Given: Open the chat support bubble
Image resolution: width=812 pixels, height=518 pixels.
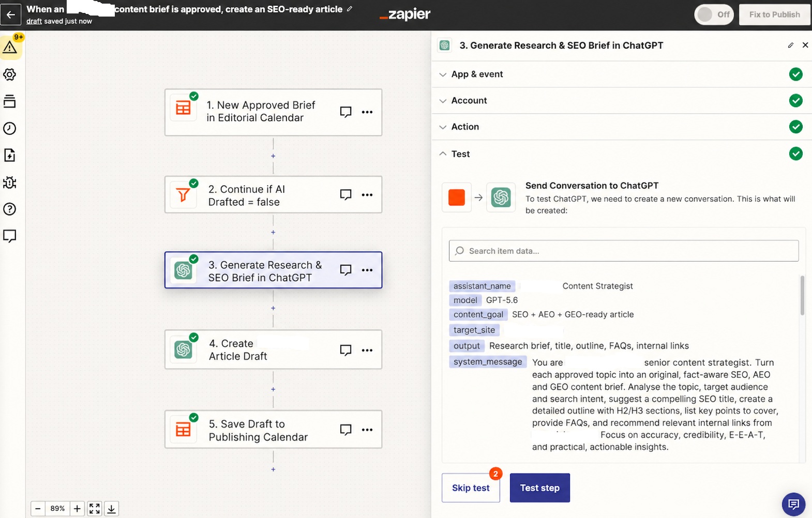Looking at the screenshot, I should point(793,504).
